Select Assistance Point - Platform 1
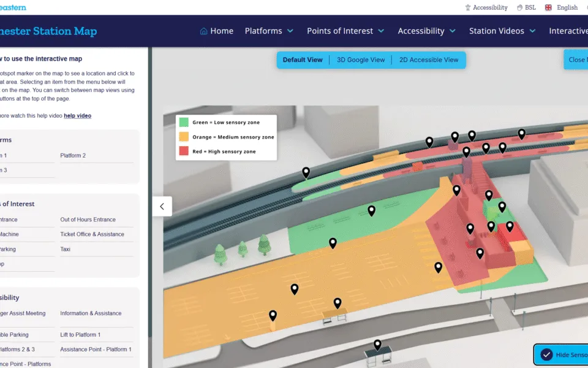Image resolution: width=588 pixels, height=368 pixels. click(x=96, y=350)
